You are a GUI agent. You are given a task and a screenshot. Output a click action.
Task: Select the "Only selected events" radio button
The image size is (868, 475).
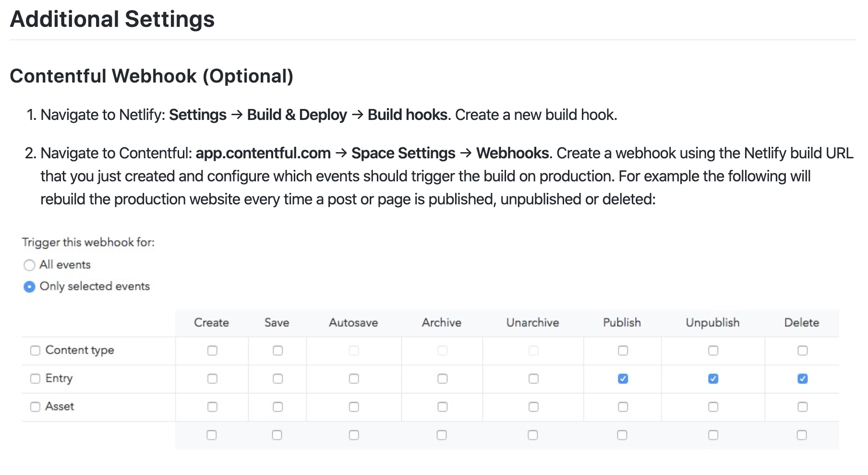pos(29,286)
